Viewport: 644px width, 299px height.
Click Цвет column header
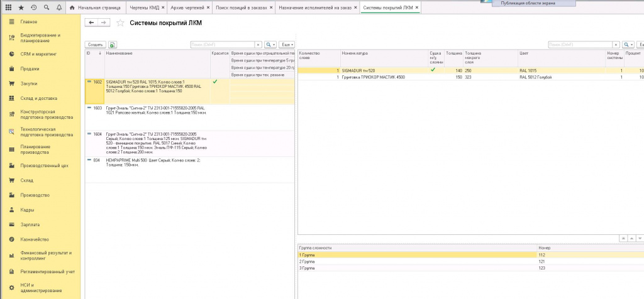[x=562, y=58]
